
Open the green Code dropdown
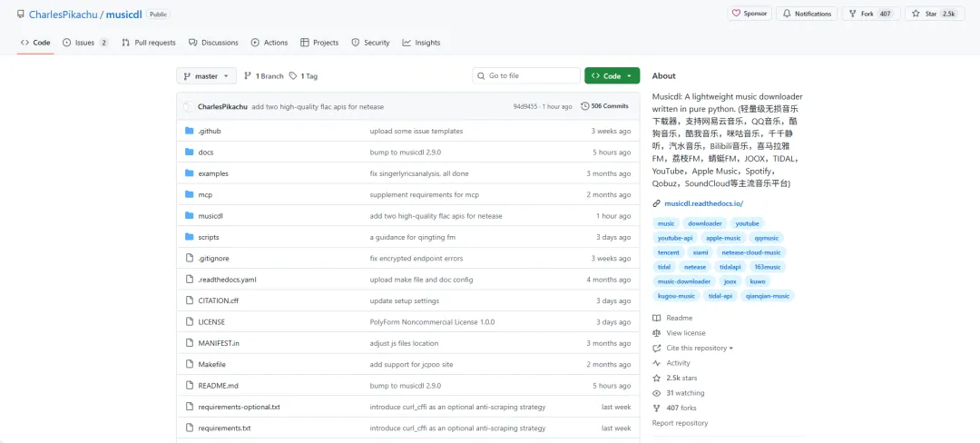coord(612,76)
